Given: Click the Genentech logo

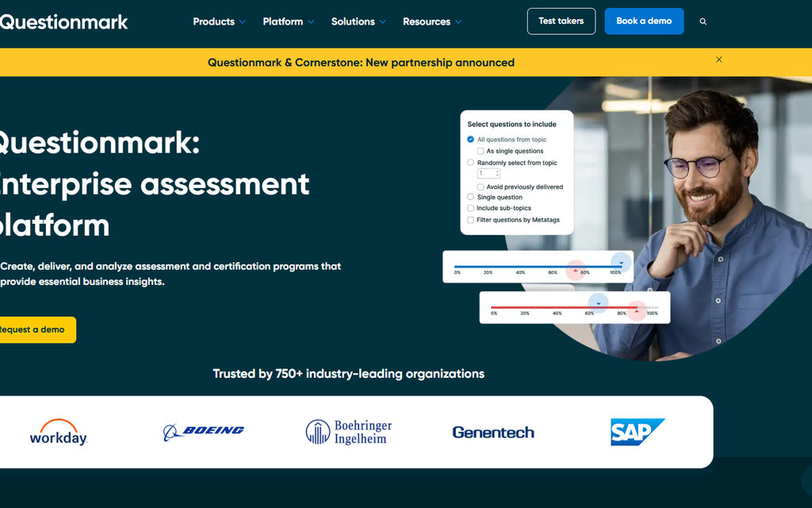Looking at the screenshot, I should click(x=493, y=433).
